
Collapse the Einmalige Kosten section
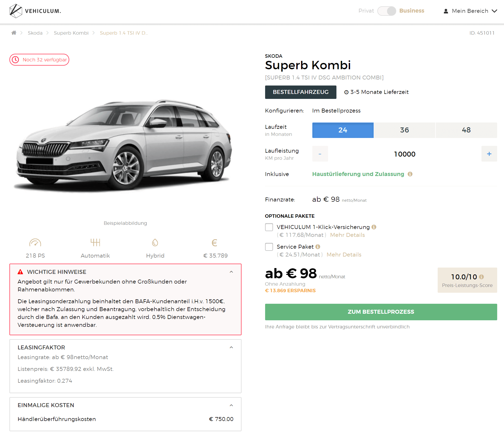pyautogui.click(x=231, y=406)
